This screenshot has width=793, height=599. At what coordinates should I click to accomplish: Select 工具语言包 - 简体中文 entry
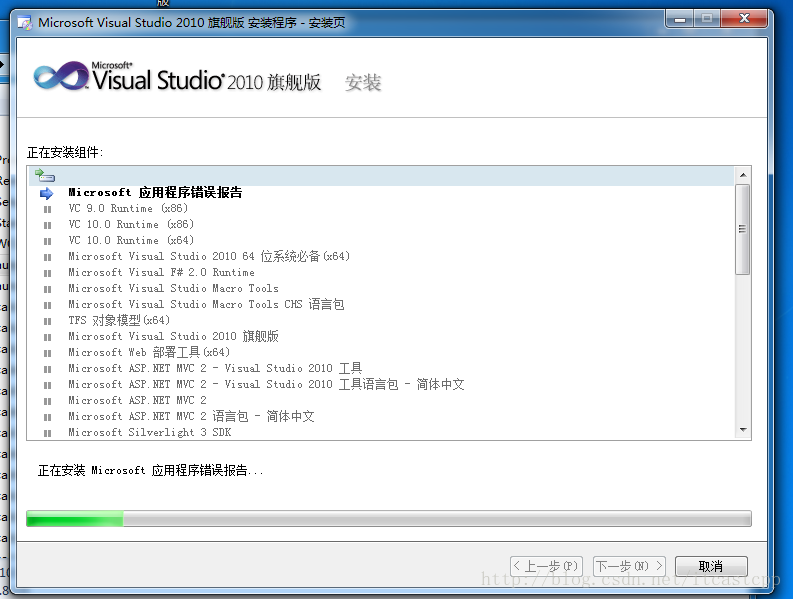click(267, 384)
